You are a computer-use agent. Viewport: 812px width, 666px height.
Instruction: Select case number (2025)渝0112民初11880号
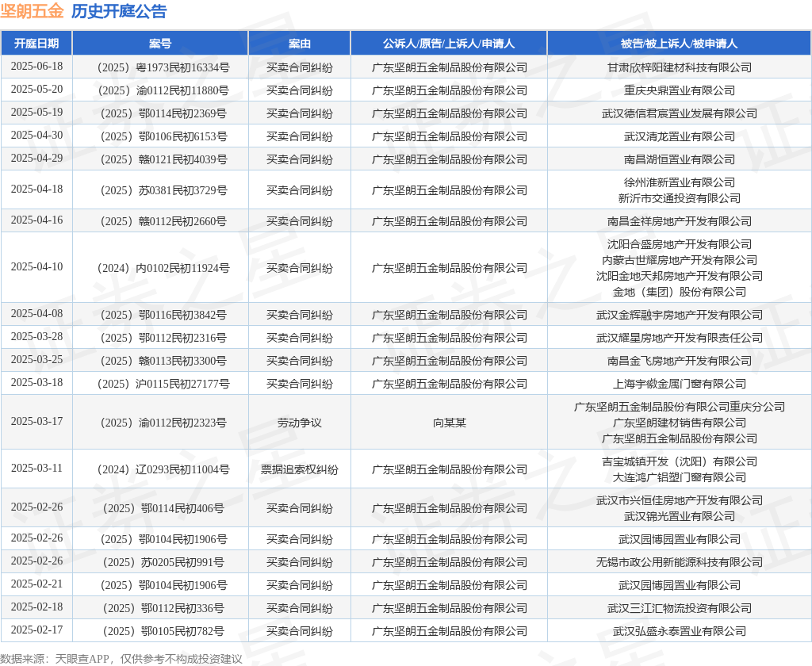click(x=163, y=90)
